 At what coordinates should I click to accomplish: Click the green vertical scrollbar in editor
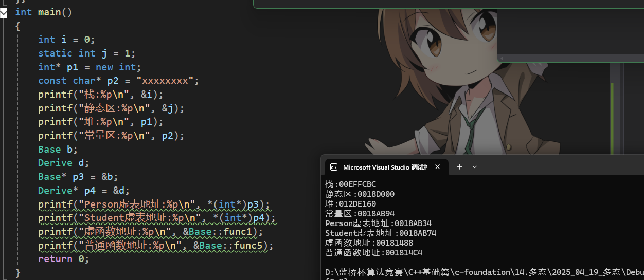pyautogui.click(x=612, y=118)
